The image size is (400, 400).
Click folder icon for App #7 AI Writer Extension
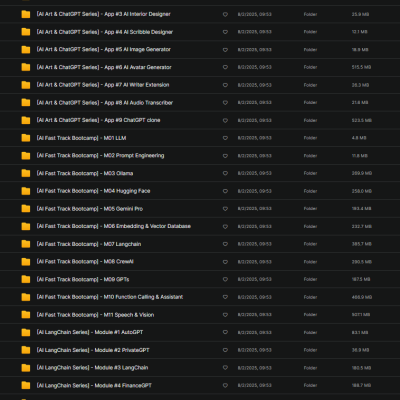tap(26, 85)
